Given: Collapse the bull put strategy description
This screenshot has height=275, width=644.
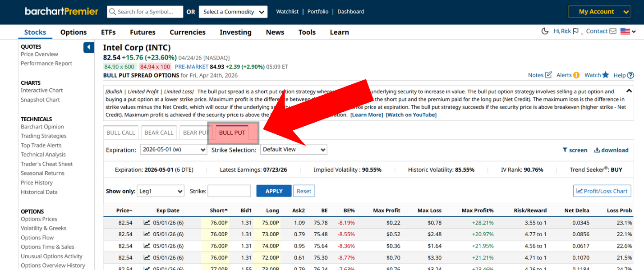Looking at the screenshot, I should tap(629, 91).
